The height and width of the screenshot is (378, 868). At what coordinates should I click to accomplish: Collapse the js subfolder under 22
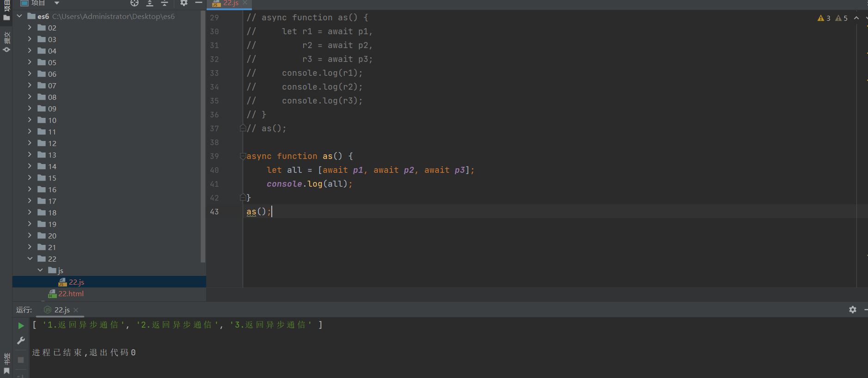click(40, 270)
